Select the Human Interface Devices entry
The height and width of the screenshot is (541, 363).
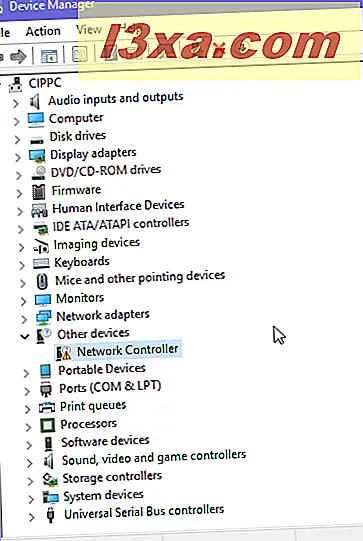pos(118,207)
